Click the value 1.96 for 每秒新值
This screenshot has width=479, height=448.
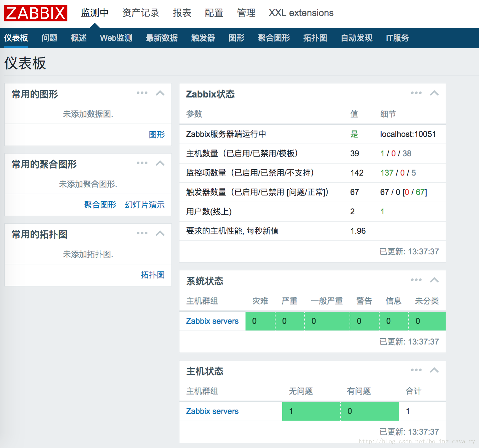click(x=358, y=231)
